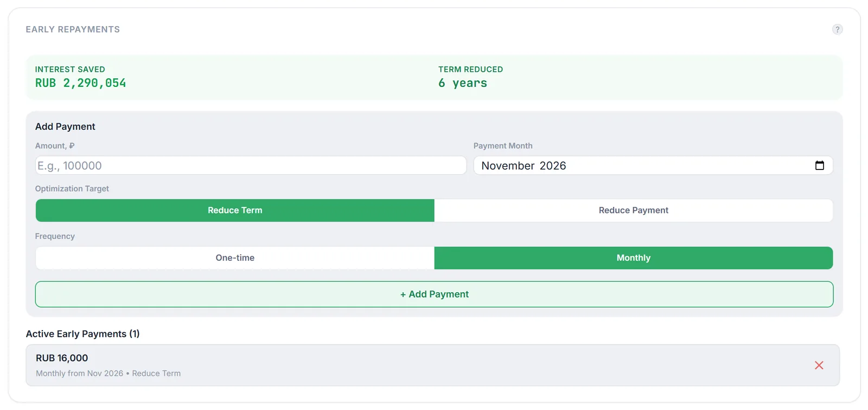The height and width of the screenshot is (410, 868).
Task: Click the Active Early Payments (1) heading
Action: pos(82,334)
